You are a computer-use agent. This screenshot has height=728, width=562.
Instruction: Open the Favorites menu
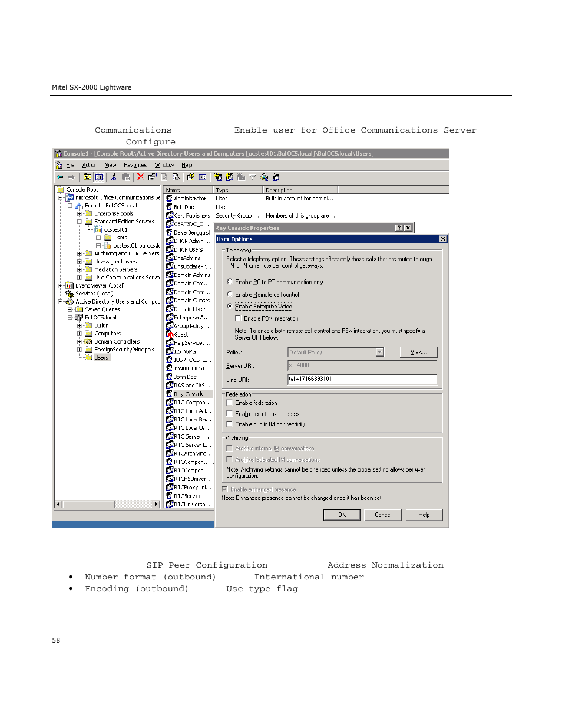[x=135, y=165]
